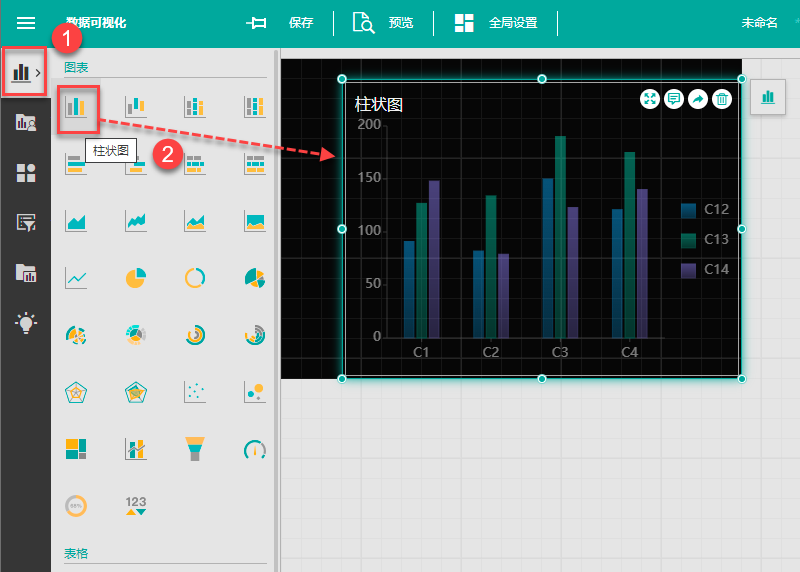Click the 柱状图 chart title
800x572 pixels.
pyautogui.click(x=379, y=105)
